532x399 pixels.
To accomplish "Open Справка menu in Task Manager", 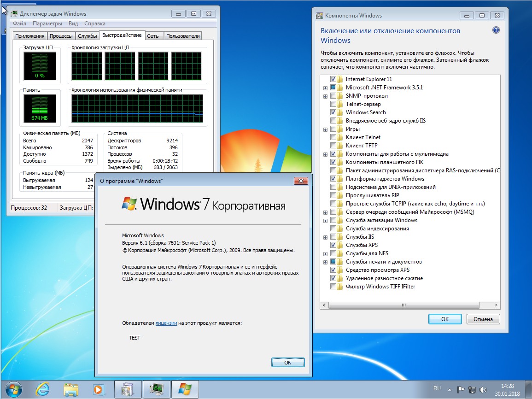I will (x=95, y=23).
